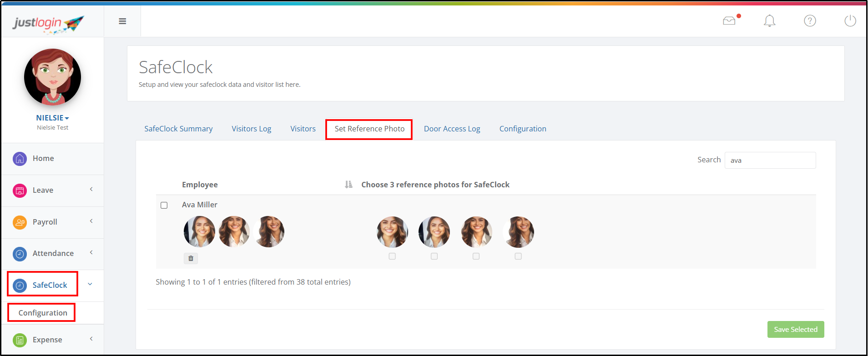The image size is (868, 356).
Task: Click 'Choose 3 reference photos for SafeClock' header
Action: click(x=435, y=185)
